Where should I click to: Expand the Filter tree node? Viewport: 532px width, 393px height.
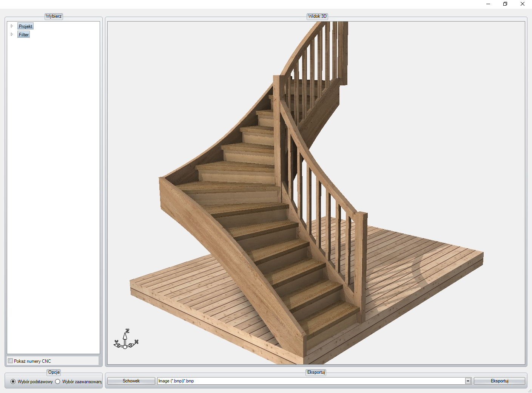(12, 34)
